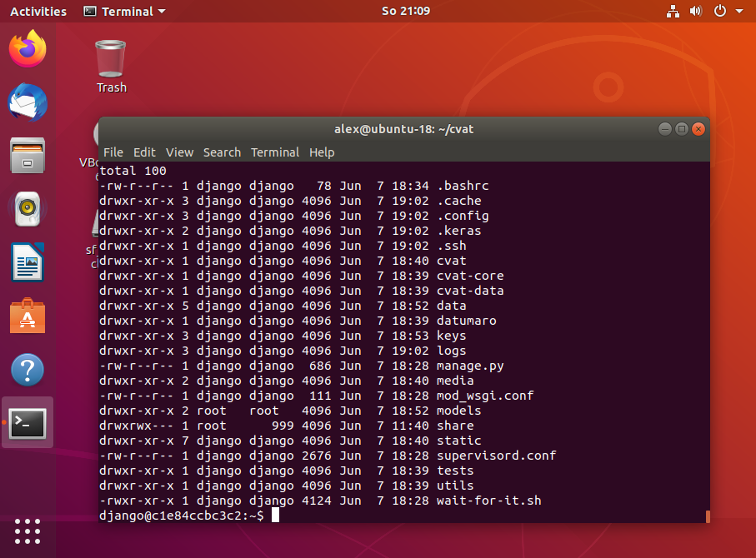Start Rhythmbox music player from the dock
Viewport: 756px width, 558px height.
[x=27, y=209]
